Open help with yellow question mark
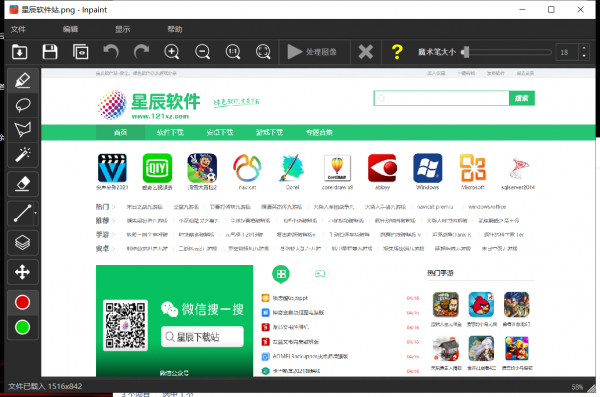Image resolution: width=600 pixels, height=397 pixels. click(397, 52)
